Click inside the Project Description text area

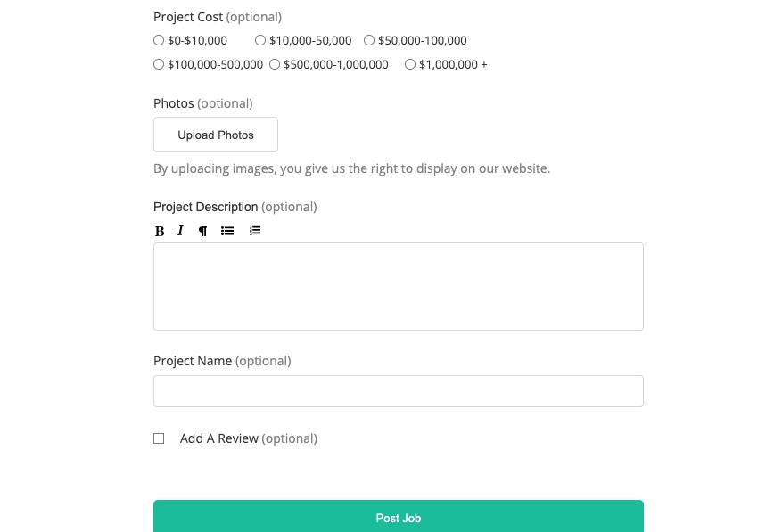point(398,286)
